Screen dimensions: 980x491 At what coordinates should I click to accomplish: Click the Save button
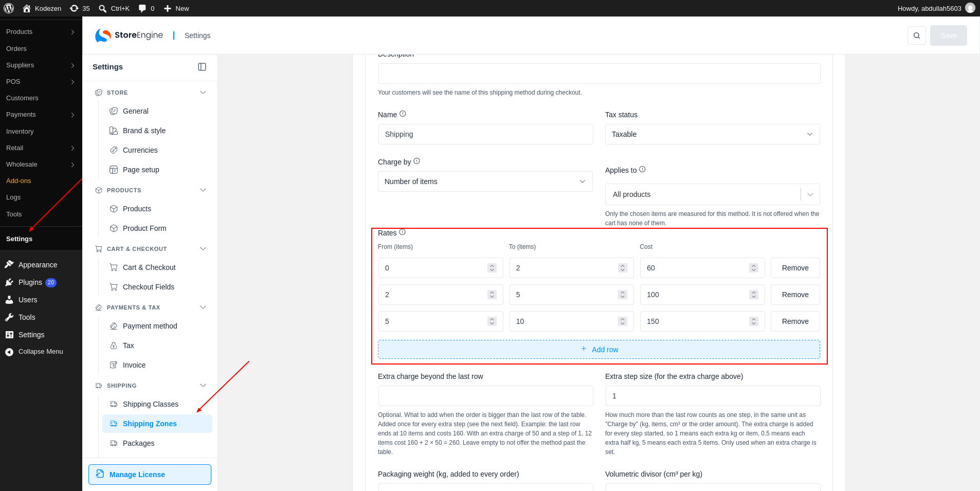click(x=948, y=35)
